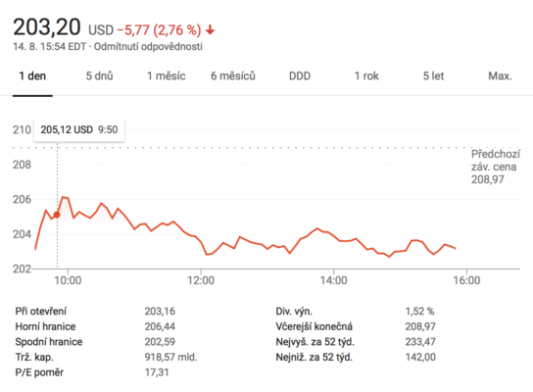Screen dimensions: 533x392
Task: Click the 203,20 current price
Action: coord(47,27)
